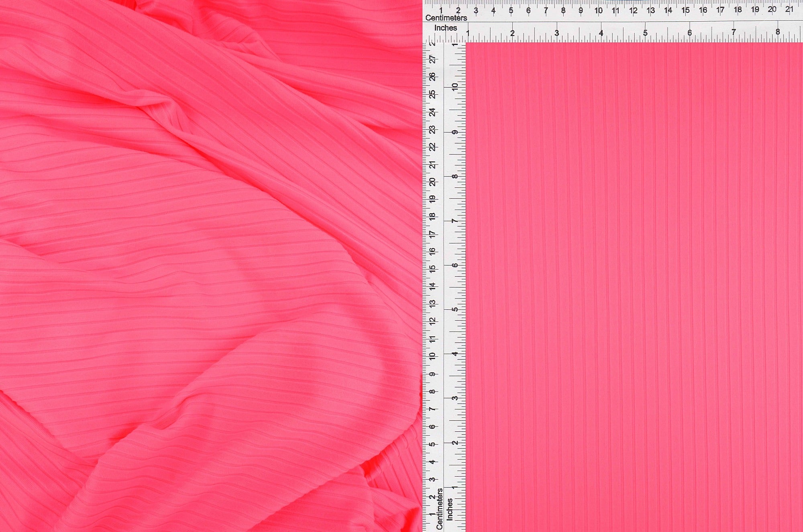Click the vertical "Inches" label at bottom
803x532 pixels.
point(450,510)
